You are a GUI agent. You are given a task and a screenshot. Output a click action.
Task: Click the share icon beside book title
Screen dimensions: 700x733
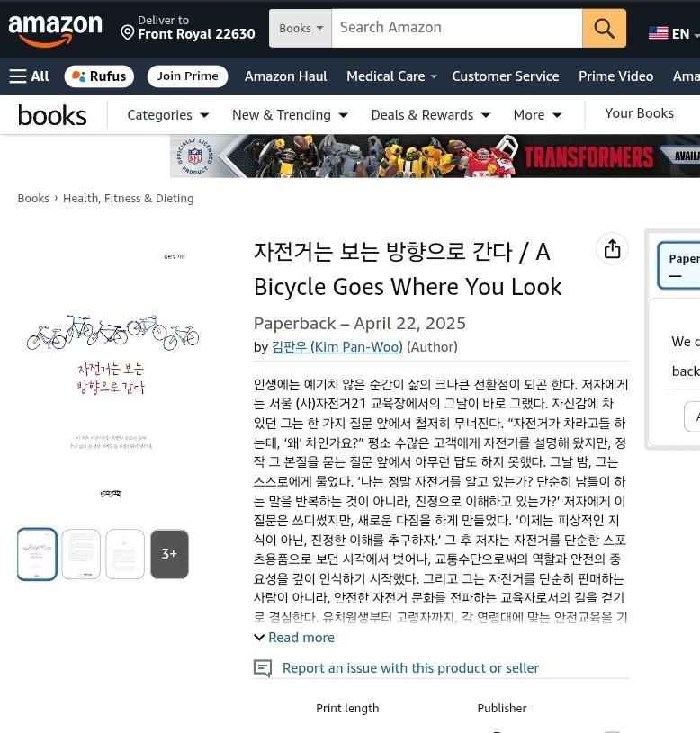click(x=612, y=249)
